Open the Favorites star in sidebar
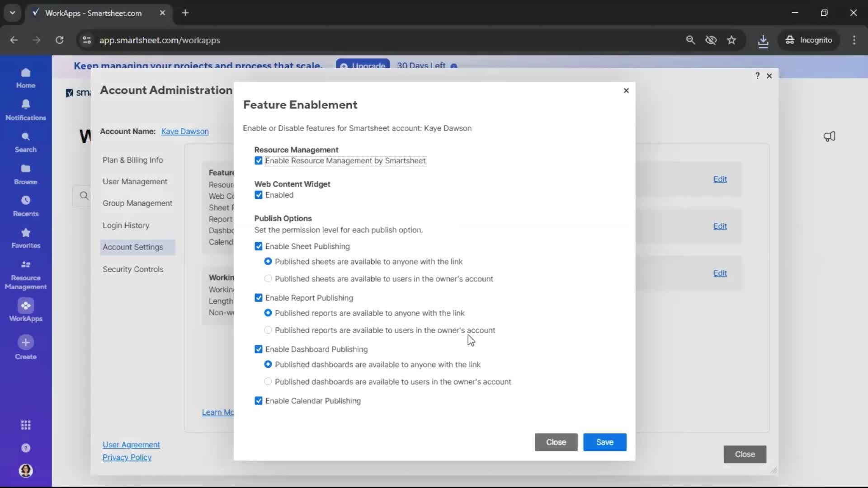Image resolution: width=868 pixels, height=488 pixels. pos(26,233)
